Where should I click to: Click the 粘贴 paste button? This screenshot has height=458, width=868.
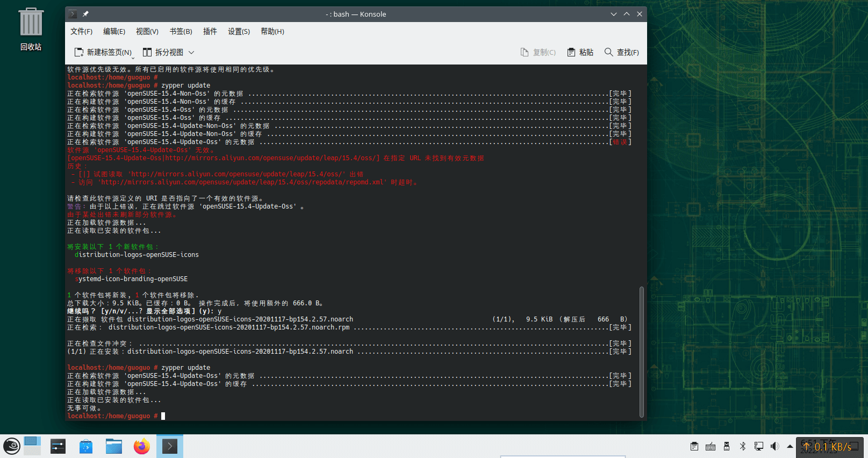click(x=580, y=52)
